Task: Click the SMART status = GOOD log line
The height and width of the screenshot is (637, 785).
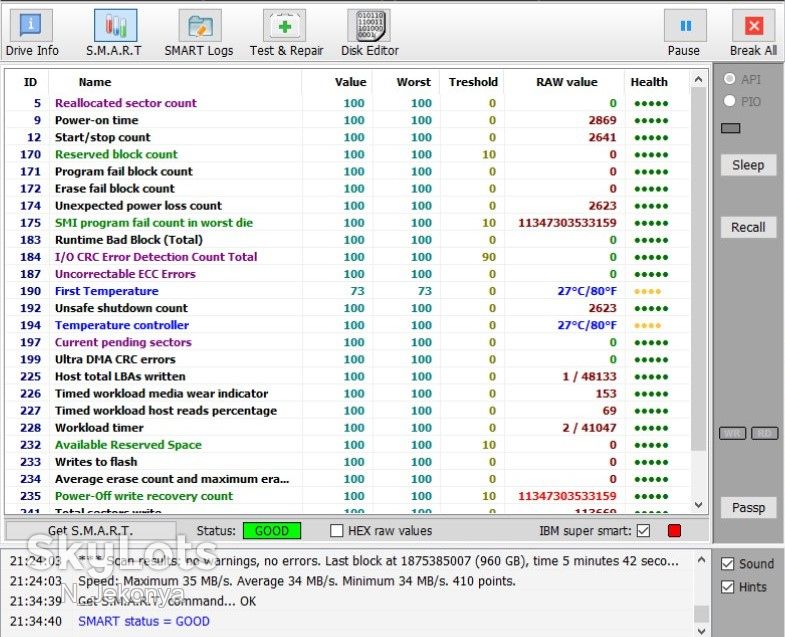Action: click(x=144, y=621)
